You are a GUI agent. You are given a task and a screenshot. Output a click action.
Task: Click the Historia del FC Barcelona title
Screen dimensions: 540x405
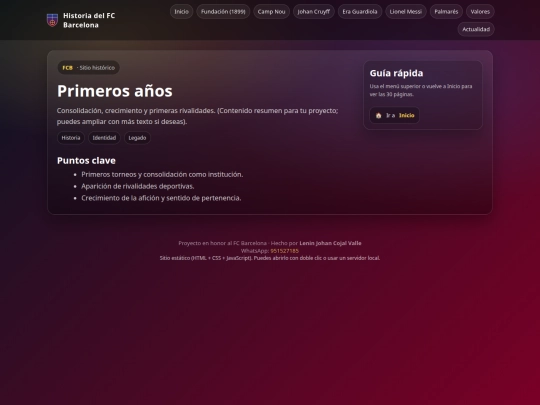89,20
